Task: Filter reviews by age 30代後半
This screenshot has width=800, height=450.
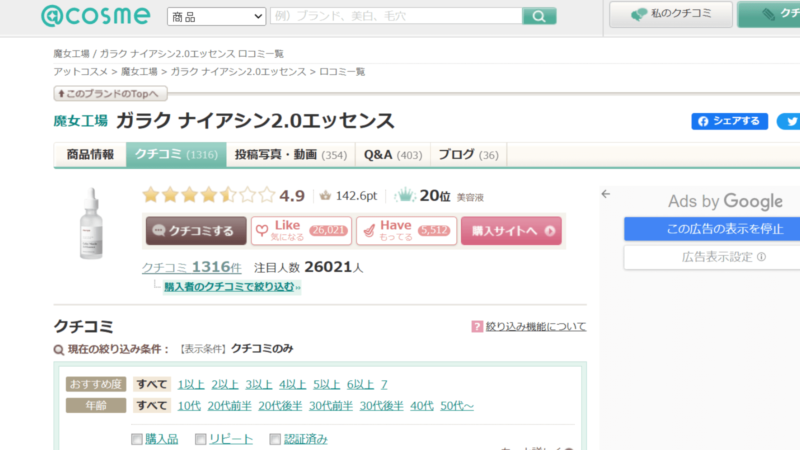Action: click(x=382, y=406)
